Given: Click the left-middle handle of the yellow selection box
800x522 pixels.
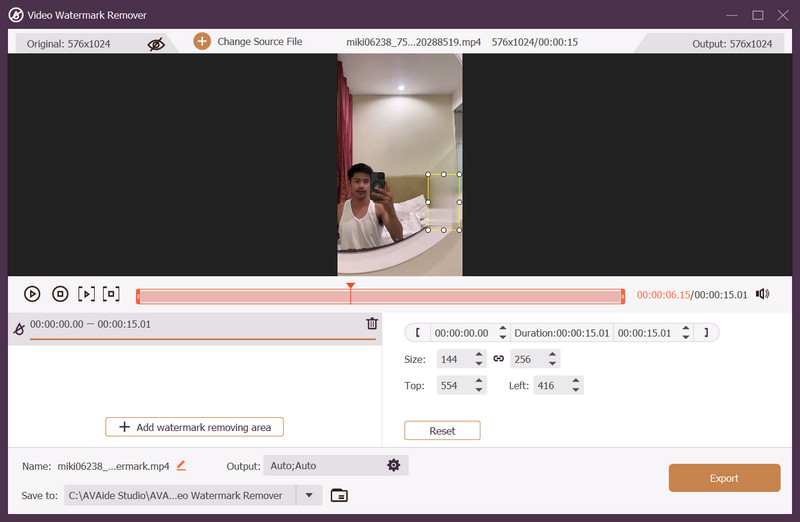Looking at the screenshot, I should pos(428,202).
